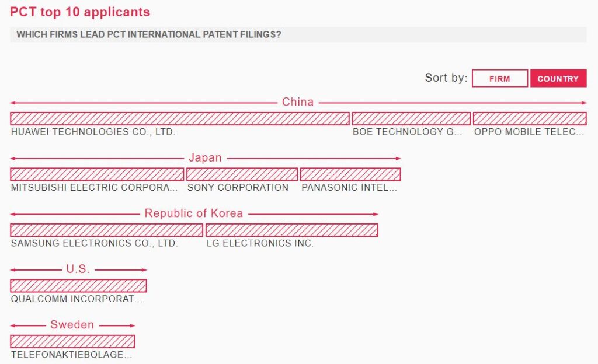This screenshot has width=598, height=364.
Task: Click the Huawei Technologies hatched bar
Action: tap(180, 119)
